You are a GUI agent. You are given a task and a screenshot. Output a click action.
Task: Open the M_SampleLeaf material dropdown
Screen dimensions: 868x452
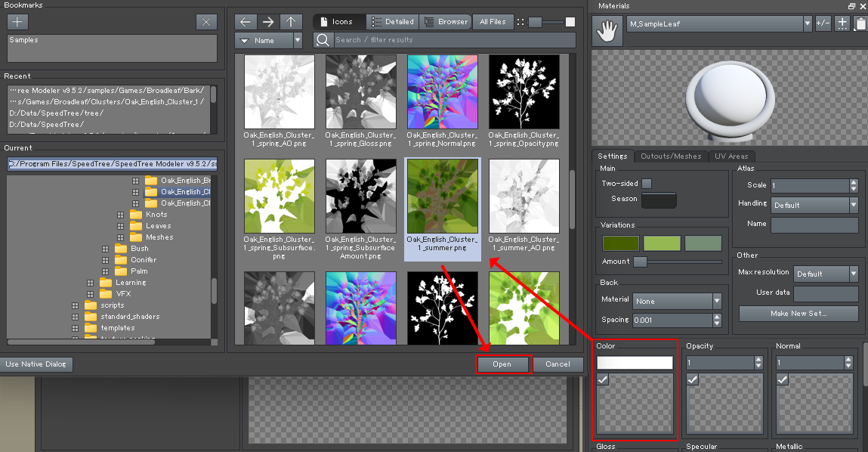pos(718,23)
